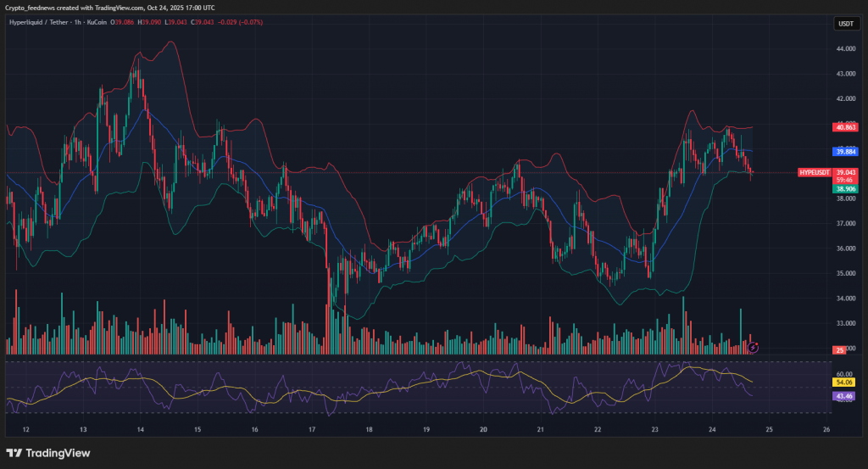868x469 pixels.
Task: Click the red 25 volume value label
Action: coord(840,349)
